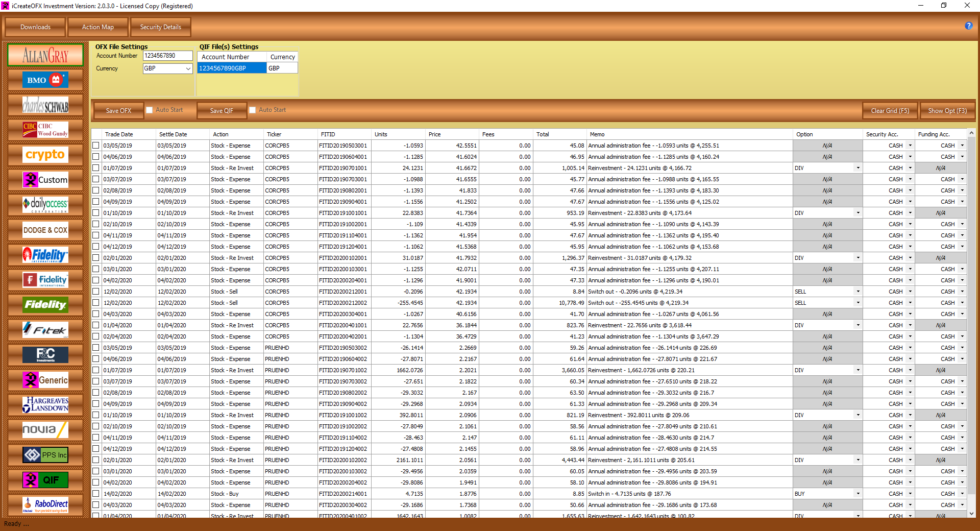Open a CASH Security Acc. dropdown

coord(911,145)
